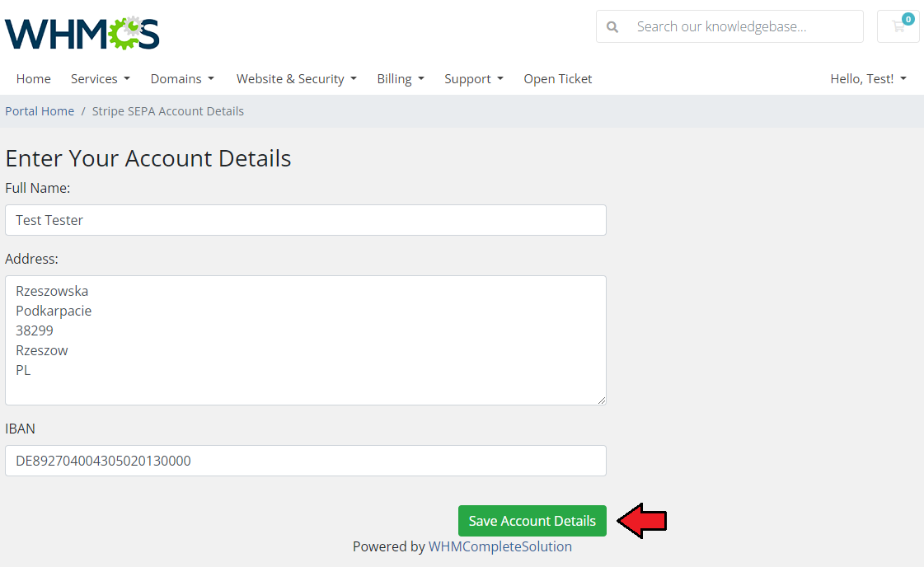Screen dimensions: 924x567
Task: Click the Address: label
Action: pos(32,259)
